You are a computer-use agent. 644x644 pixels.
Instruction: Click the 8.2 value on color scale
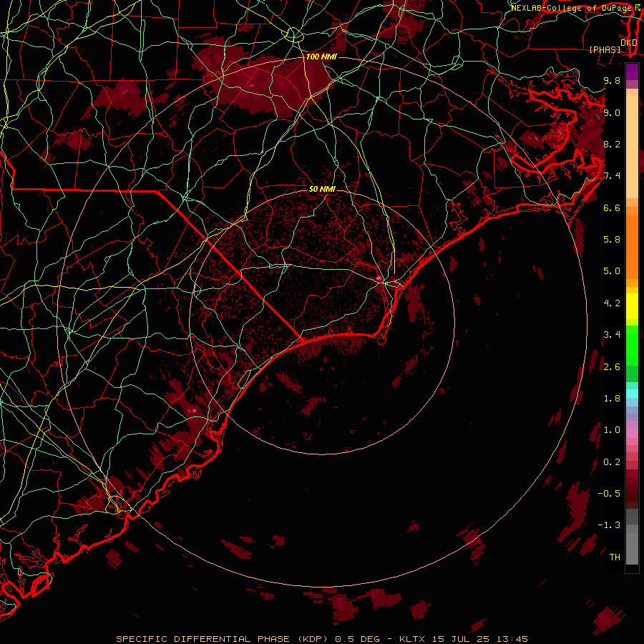(x=612, y=144)
